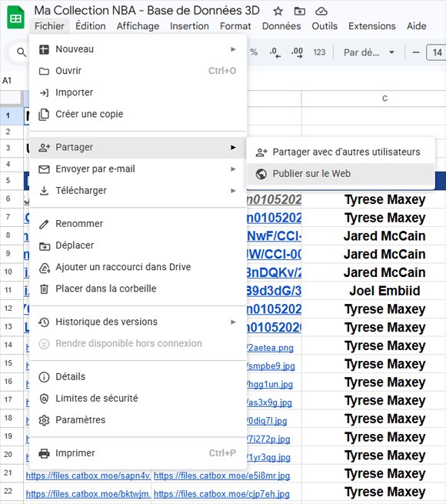Expand the Télécharger submenu

[138, 191]
